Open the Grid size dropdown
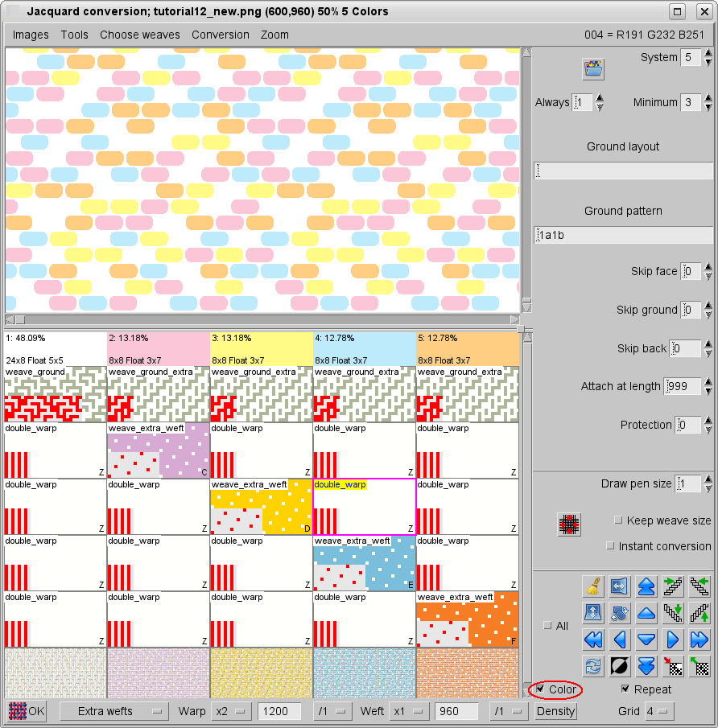 [x=659, y=711]
